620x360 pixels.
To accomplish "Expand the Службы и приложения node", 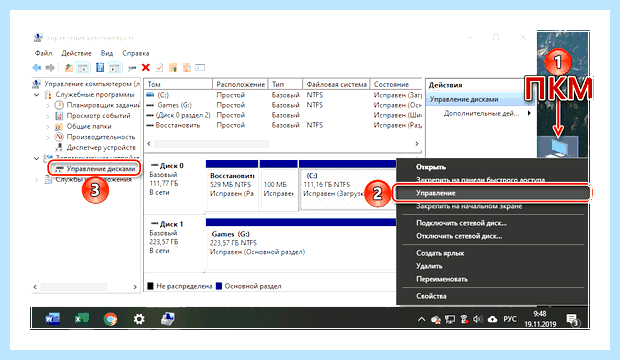I will (x=36, y=180).
